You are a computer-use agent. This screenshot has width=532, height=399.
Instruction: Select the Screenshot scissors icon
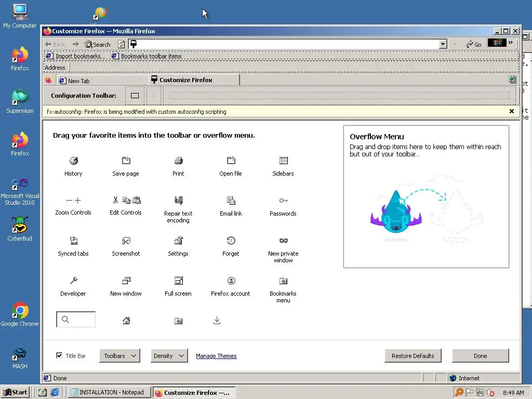pyautogui.click(x=126, y=241)
